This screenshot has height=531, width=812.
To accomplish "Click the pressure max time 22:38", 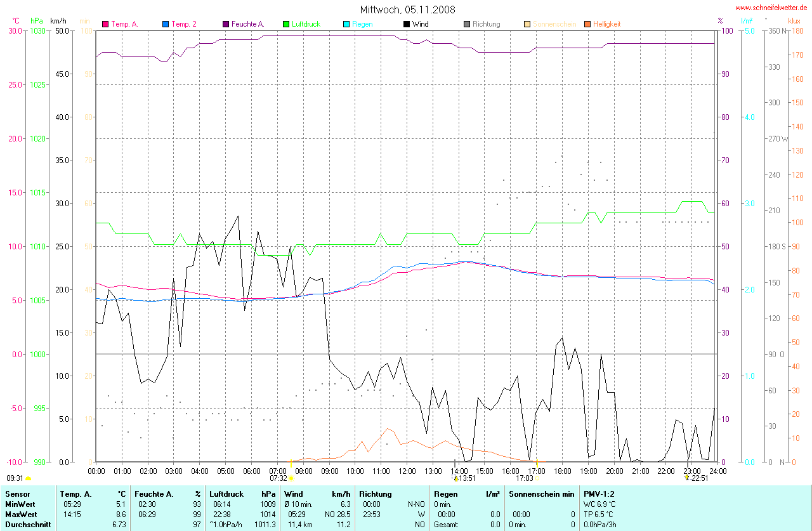I will pos(222,514).
